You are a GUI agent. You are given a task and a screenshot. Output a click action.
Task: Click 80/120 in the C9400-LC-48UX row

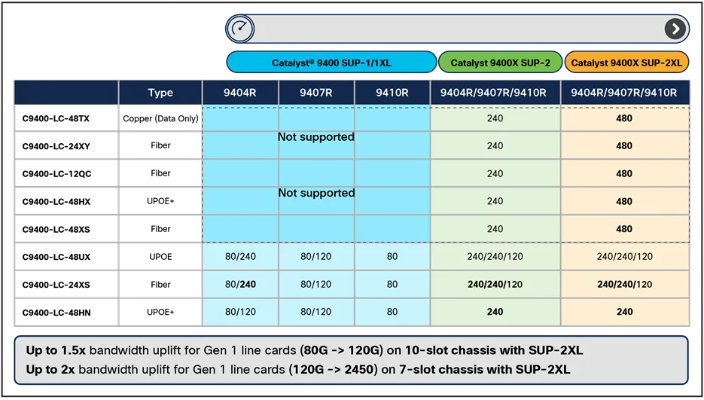(x=316, y=257)
